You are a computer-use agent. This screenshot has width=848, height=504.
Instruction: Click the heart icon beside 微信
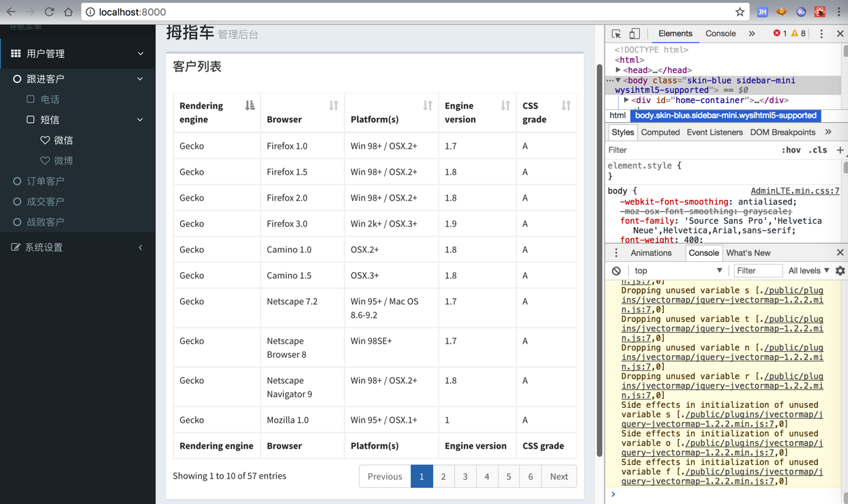pos(45,140)
